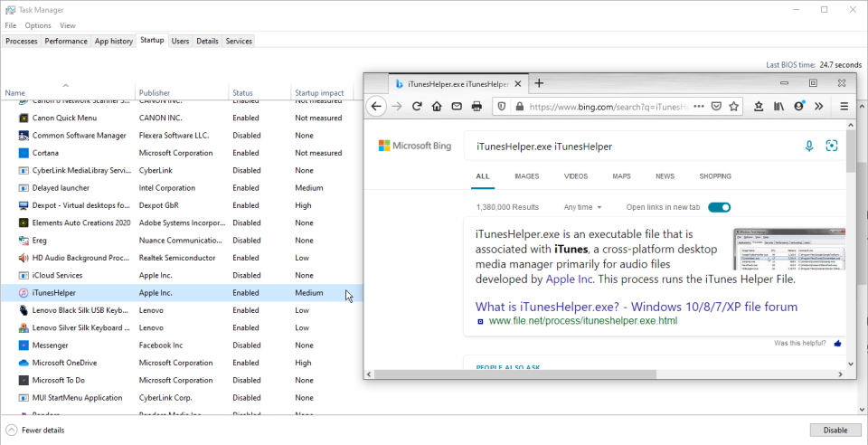Sort startup list by Publisher column header
868x445 pixels.
182,93
